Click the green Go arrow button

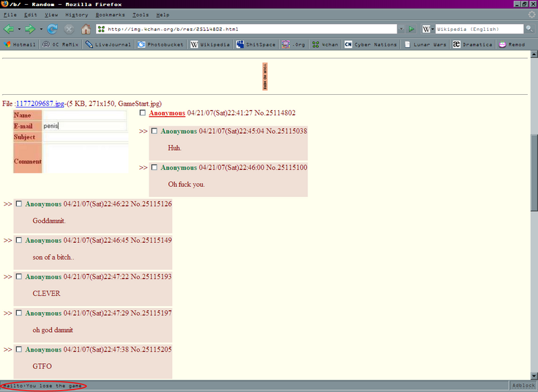[412, 29]
